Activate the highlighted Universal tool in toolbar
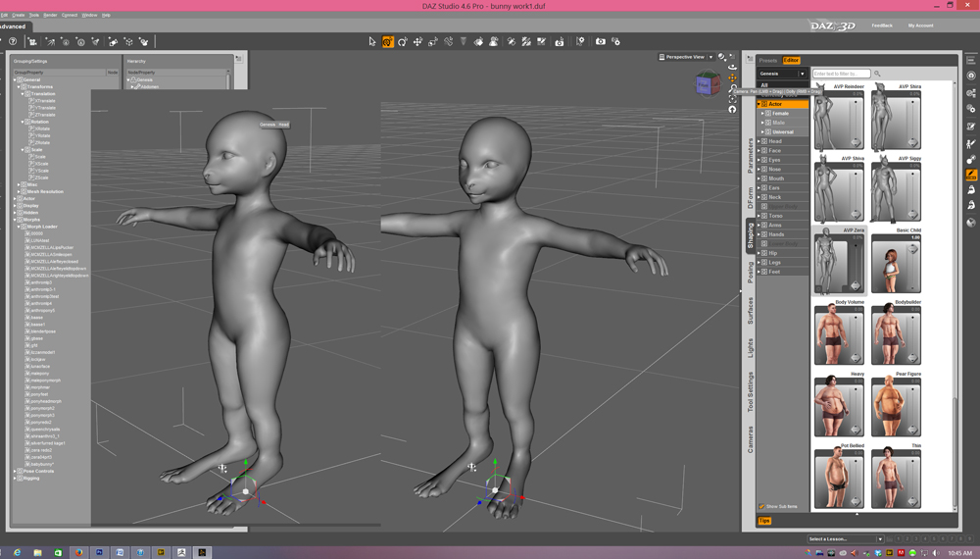The width and height of the screenshot is (980, 559). 387,42
